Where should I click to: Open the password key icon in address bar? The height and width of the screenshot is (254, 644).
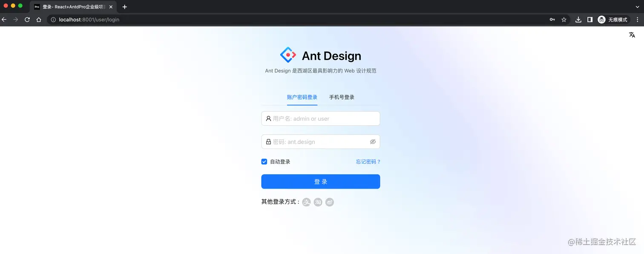[x=552, y=20]
